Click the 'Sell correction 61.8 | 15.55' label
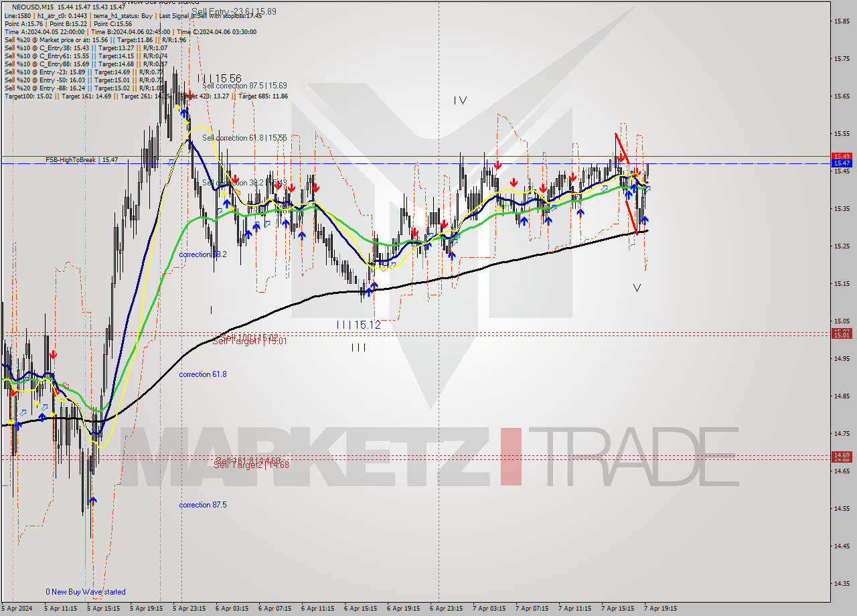The width and height of the screenshot is (857, 616). click(244, 138)
